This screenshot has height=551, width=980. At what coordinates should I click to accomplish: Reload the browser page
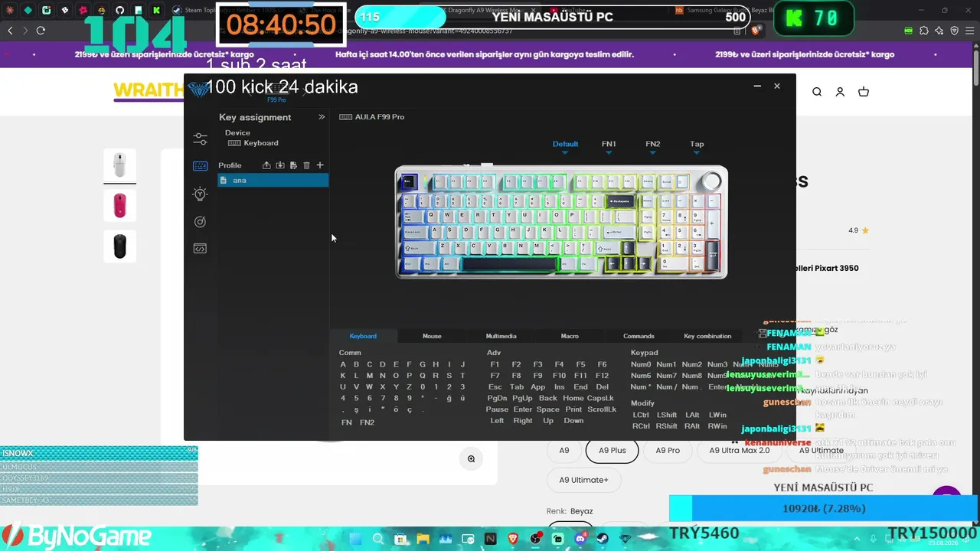coord(41,31)
